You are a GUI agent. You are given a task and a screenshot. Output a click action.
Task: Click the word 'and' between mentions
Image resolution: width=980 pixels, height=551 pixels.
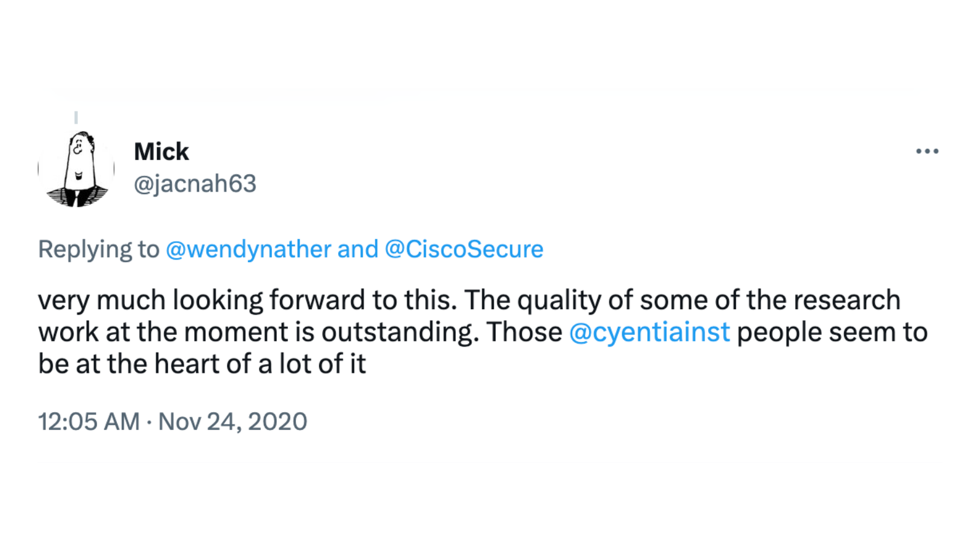[358, 249]
